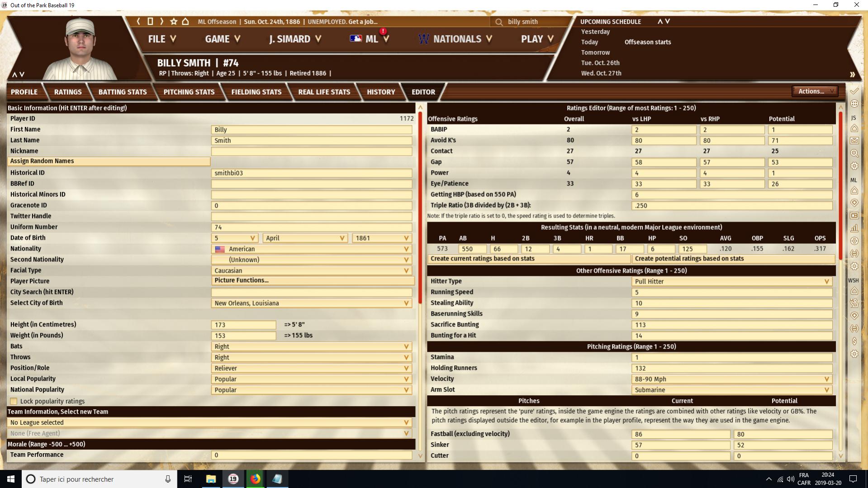Viewport: 868px width, 488px height.
Task: Click the forward navigation arrow
Action: point(161,21)
